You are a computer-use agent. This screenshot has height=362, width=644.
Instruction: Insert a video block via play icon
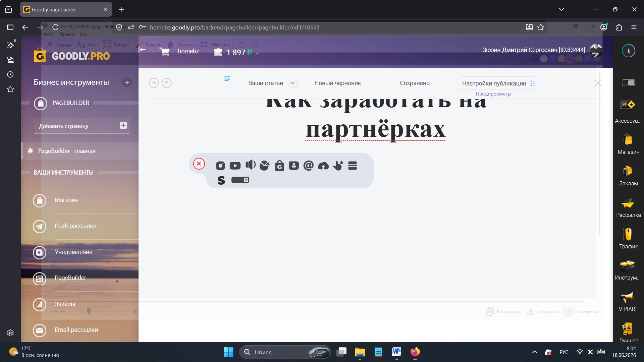click(235, 166)
